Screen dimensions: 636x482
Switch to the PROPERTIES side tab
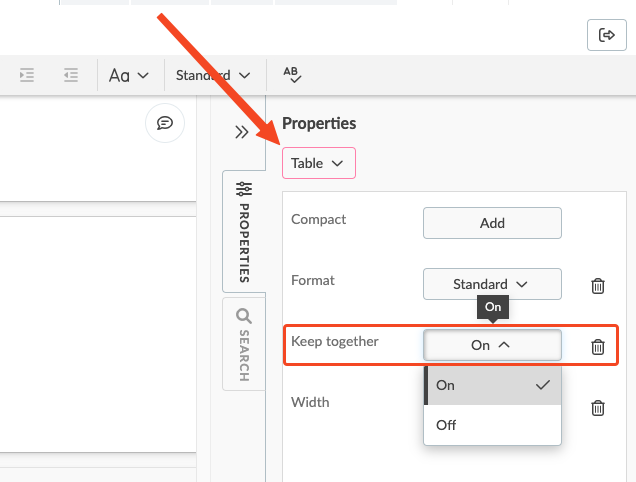coord(244,231)
